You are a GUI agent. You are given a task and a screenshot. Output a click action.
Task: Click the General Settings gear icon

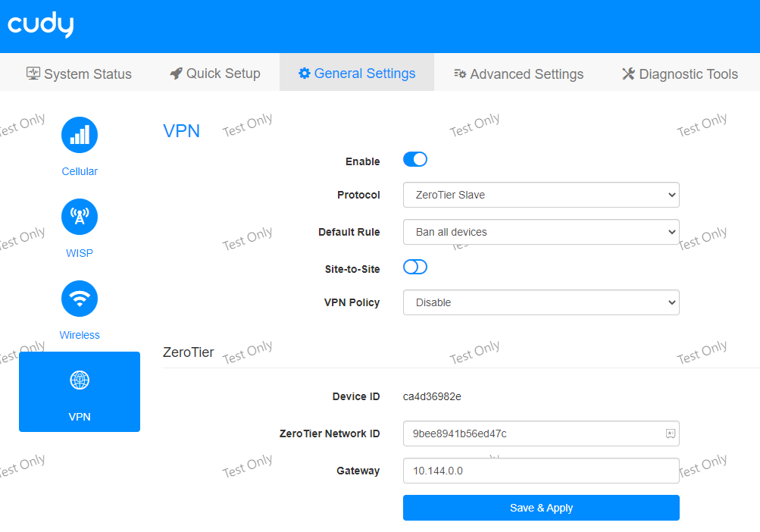coord(305,74)
